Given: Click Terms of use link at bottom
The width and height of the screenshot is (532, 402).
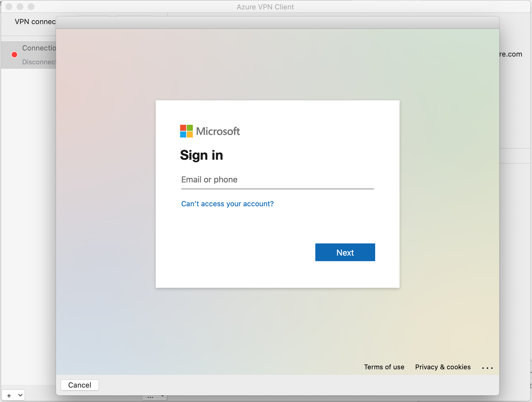Looking at the screenshot, I should [384, 367].
